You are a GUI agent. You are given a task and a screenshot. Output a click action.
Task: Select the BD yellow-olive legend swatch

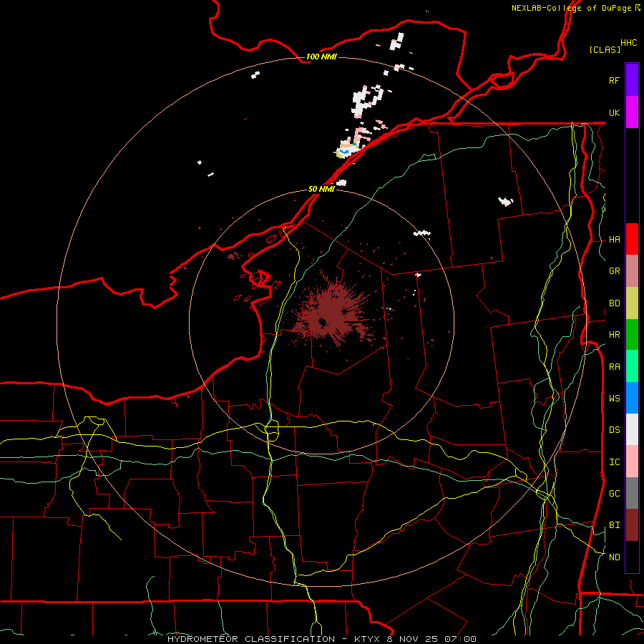tap(632, 303)
